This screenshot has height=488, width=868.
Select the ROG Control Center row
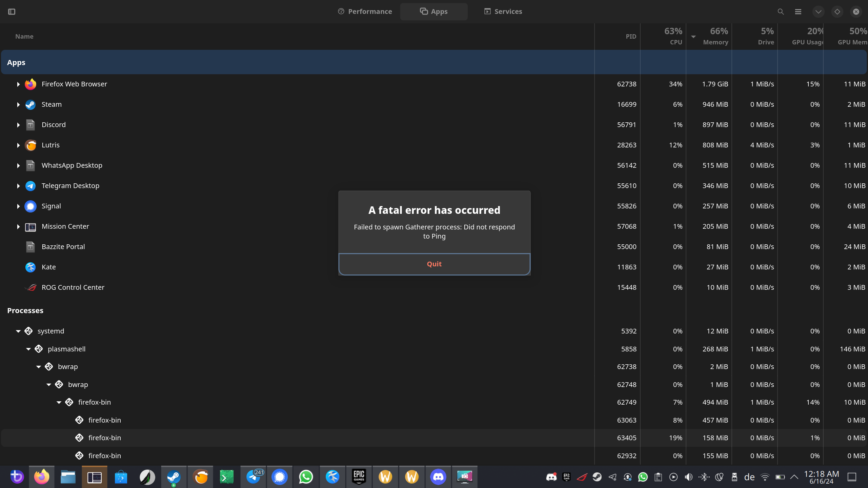coord(73,287)
